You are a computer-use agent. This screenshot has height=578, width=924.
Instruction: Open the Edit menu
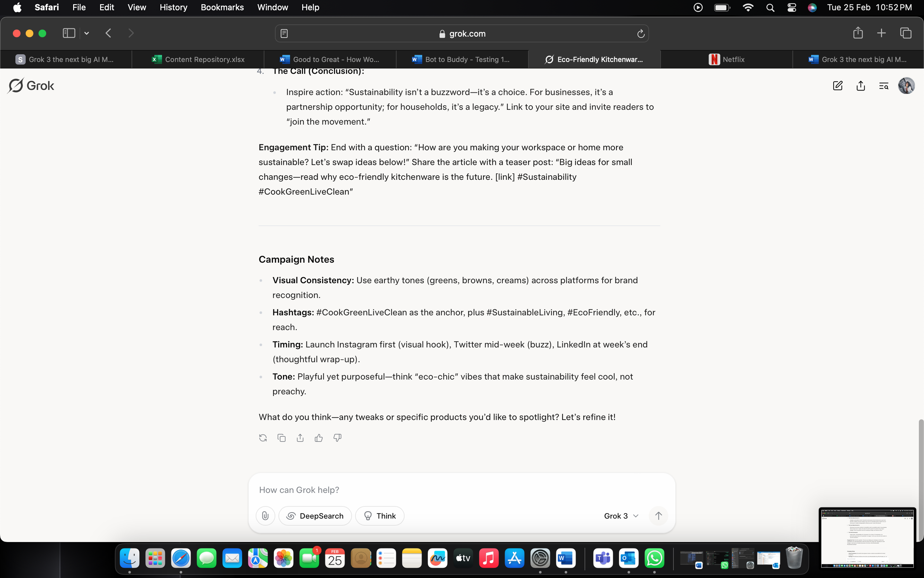click(107, 7)
